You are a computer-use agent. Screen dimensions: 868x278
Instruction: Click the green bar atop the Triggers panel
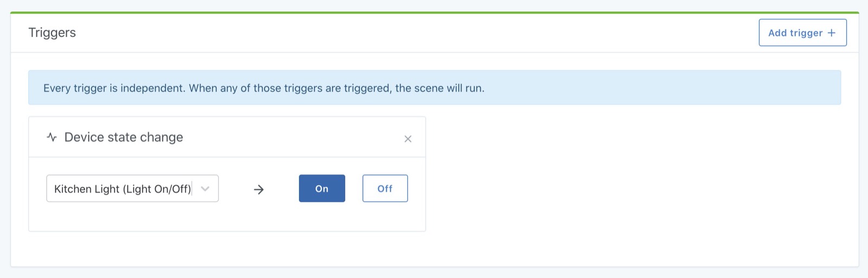(434, 12)
